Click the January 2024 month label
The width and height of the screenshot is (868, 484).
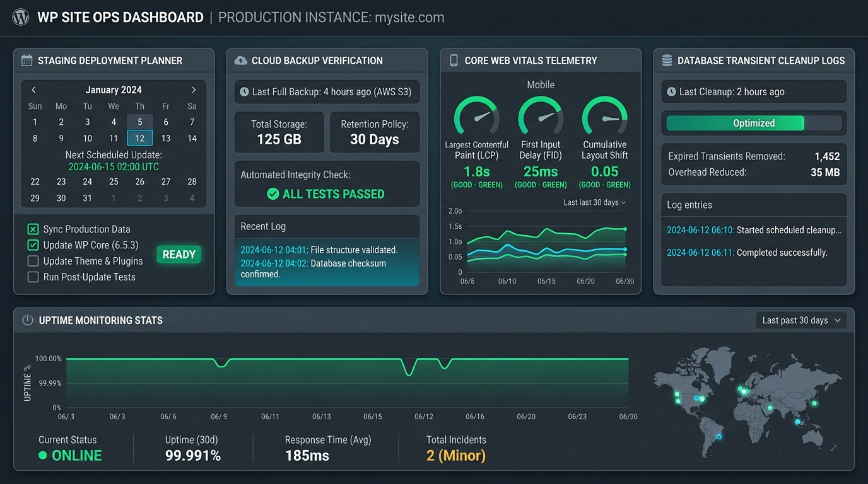pyautogui.click(x=114, y=90)
